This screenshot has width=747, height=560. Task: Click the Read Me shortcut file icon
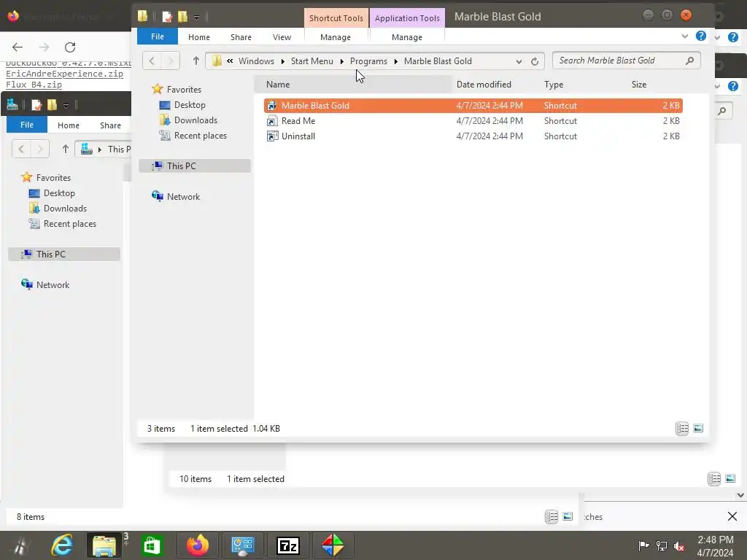[x=272, y=121]
